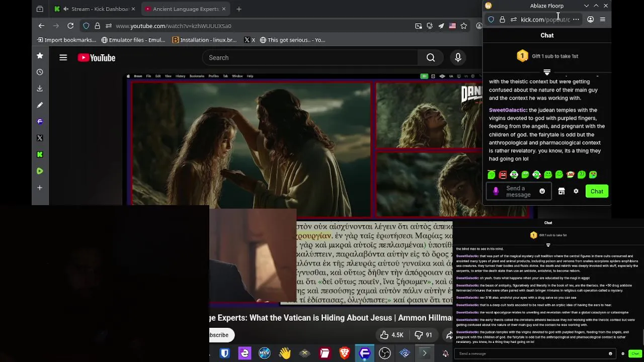Open the X bookmark

coord(250,40)
